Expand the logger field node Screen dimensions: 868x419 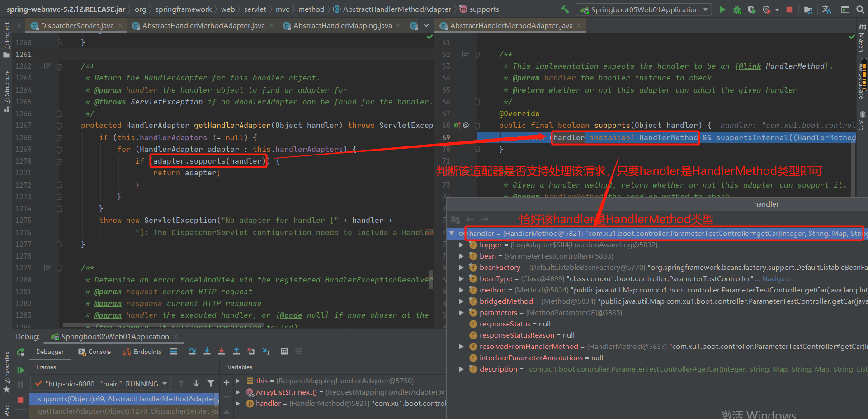[x=461, y=245]
